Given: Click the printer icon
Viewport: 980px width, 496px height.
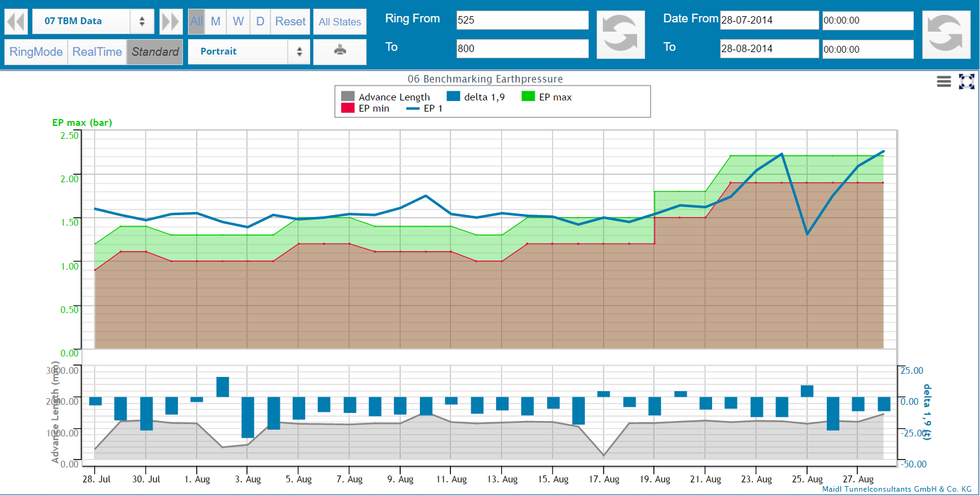Looking at the screenshot, I should click(340, 51).
